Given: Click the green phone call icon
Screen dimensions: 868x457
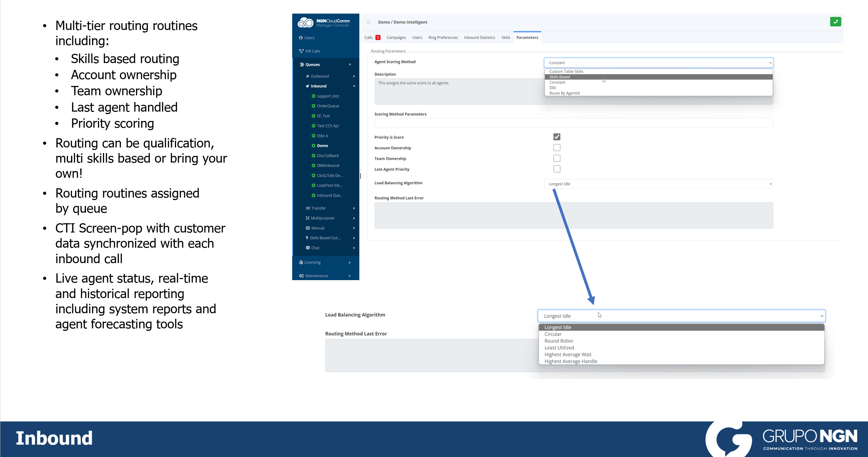Looking at the screenshot, I should [x=835, y=22].
